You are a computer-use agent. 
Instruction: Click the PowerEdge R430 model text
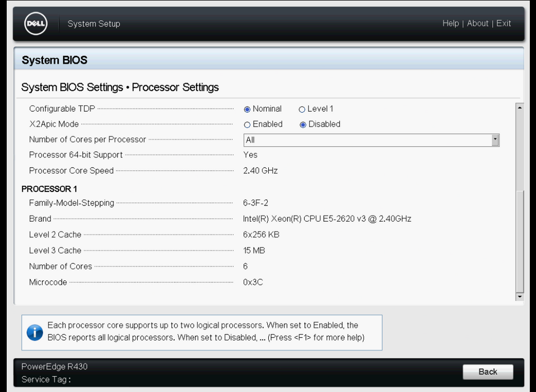54,367
